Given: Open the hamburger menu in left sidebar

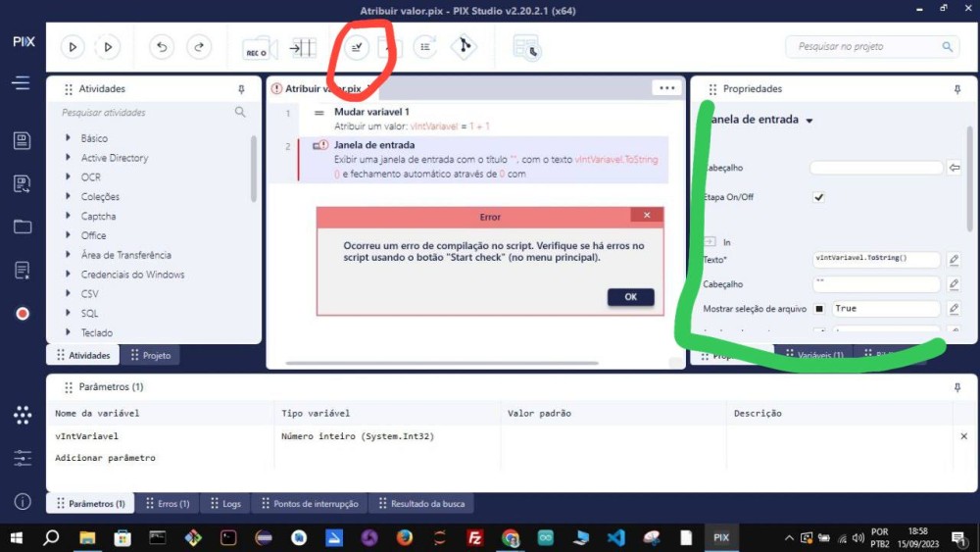Looking at the screenshot, I should pyautogui.click(x=21, y=82).
